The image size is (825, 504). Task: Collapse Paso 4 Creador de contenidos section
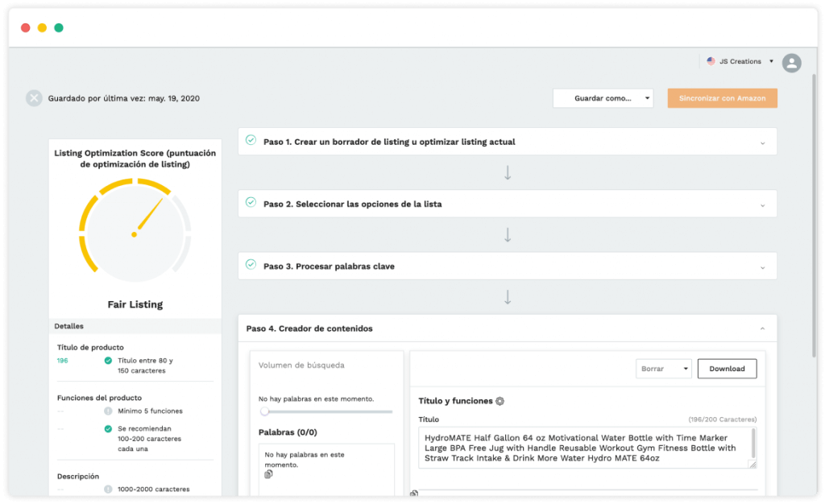pyautogui.click(x=762, y=329)
